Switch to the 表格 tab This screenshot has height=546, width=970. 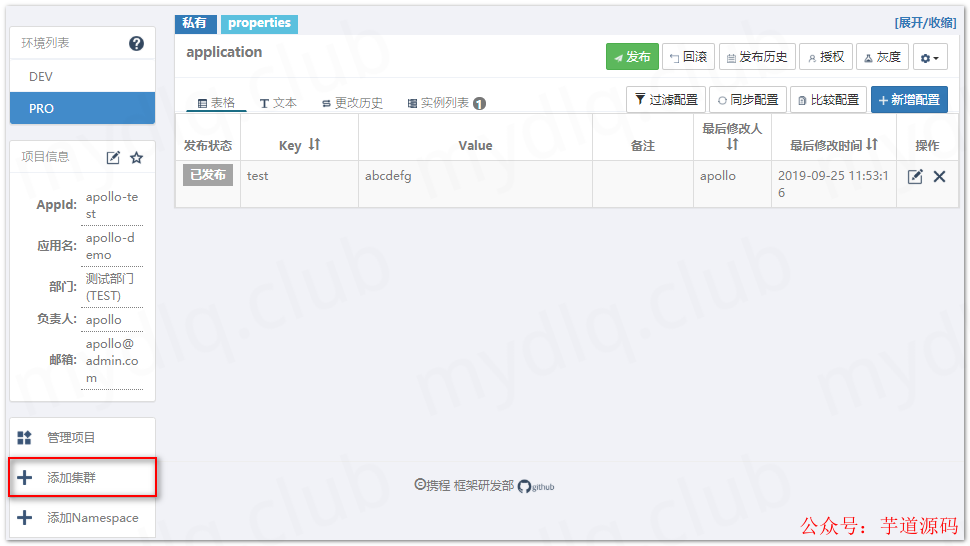point(216,103)
